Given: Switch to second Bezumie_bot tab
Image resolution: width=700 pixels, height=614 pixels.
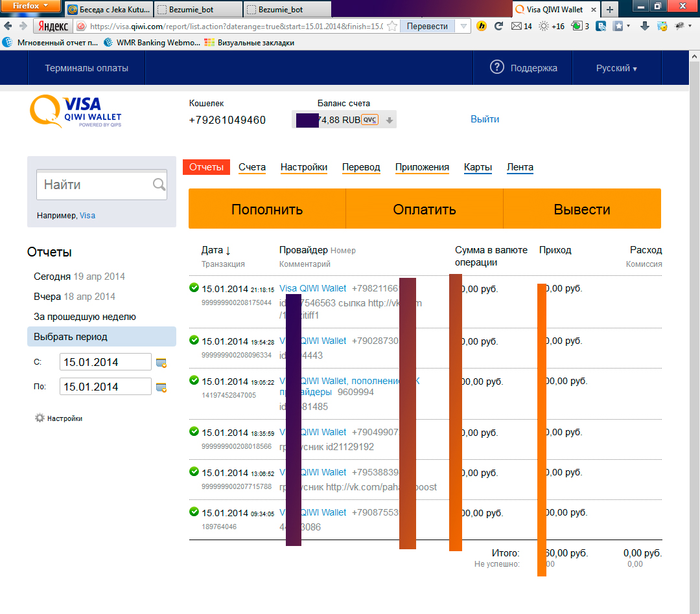Looking at the screenshot, I should point(288,9).
